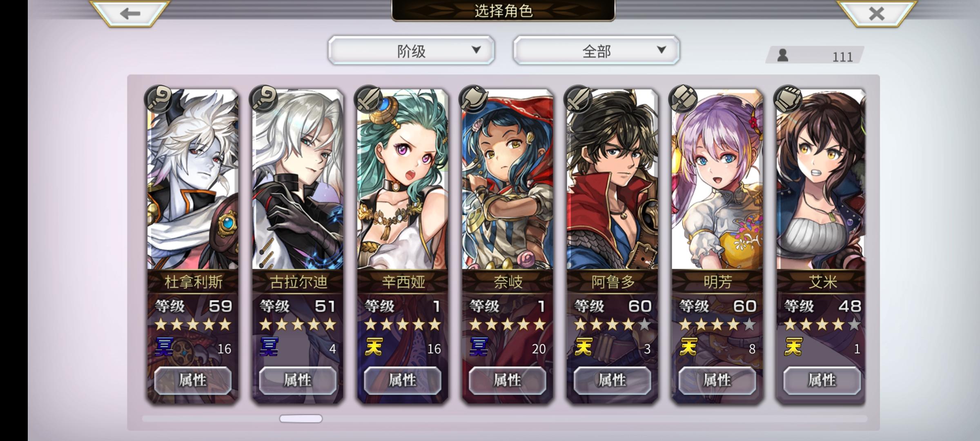The image size is (980, 441).
Task: Click the sword icon on 辛西娅 card
Action: (x=368, y=99)
